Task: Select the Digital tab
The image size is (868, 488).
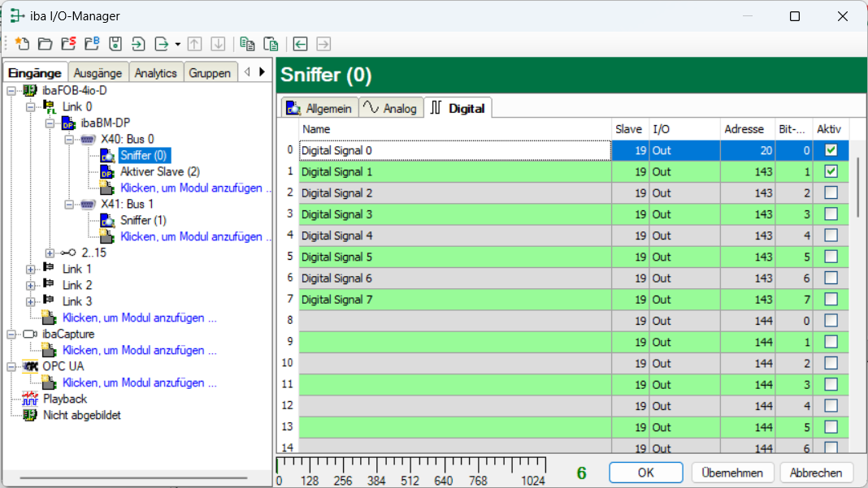Action: click(458, 108)
